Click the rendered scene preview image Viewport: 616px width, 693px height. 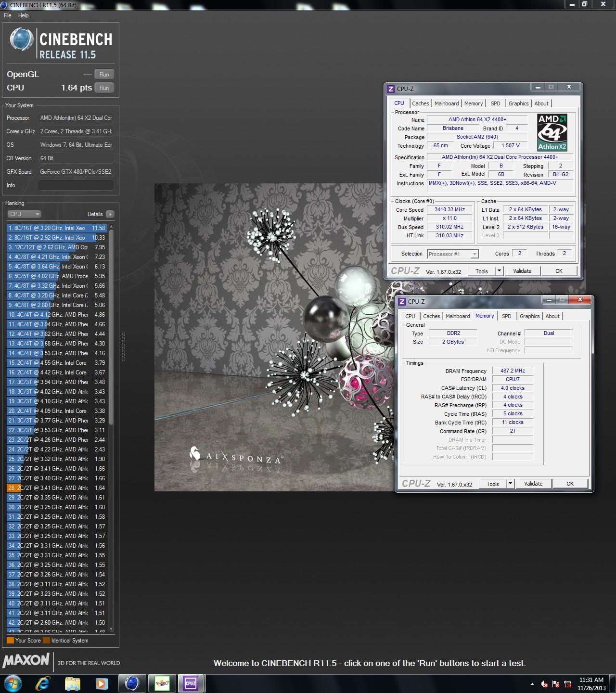point(274,337)
